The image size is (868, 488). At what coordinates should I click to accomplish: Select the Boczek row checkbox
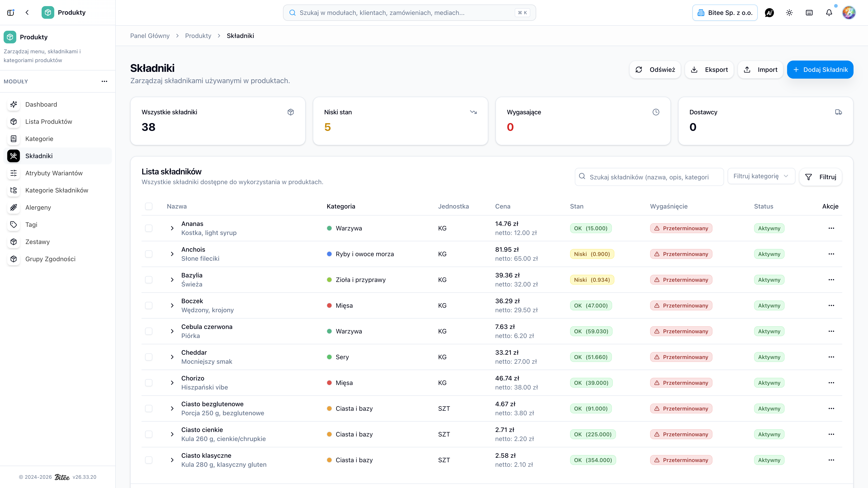tap(149, 305)
